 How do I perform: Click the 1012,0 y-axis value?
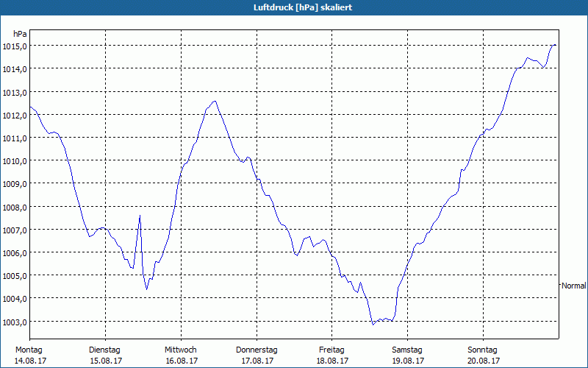pos(15,116)
